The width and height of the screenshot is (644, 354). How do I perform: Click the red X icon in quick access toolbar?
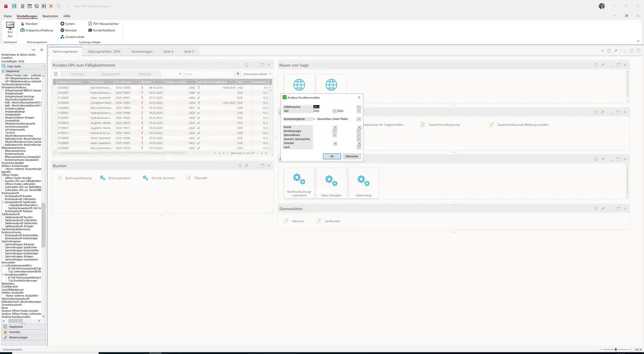tap(50, 6)
